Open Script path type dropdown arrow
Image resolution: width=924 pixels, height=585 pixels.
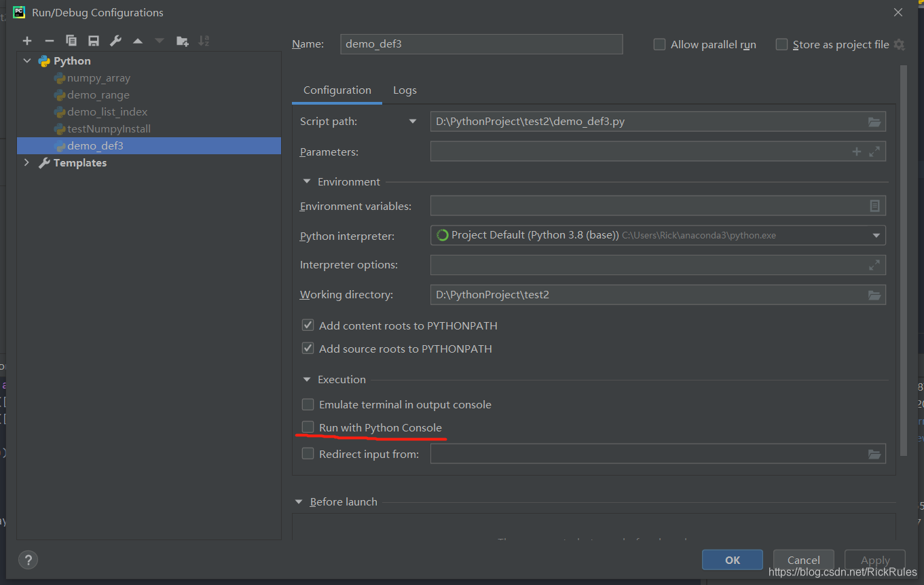click(412, 122)
